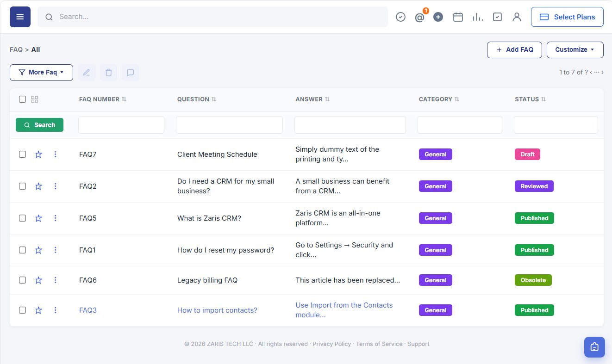Open the hamburger main menu

coord(20,17)
